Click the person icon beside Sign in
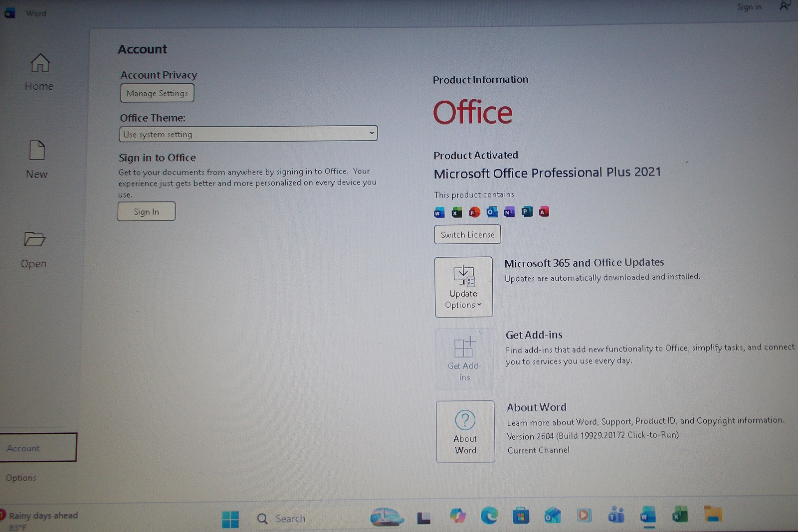798x532 pixels. pyautogui.click(x=785, y=6)
